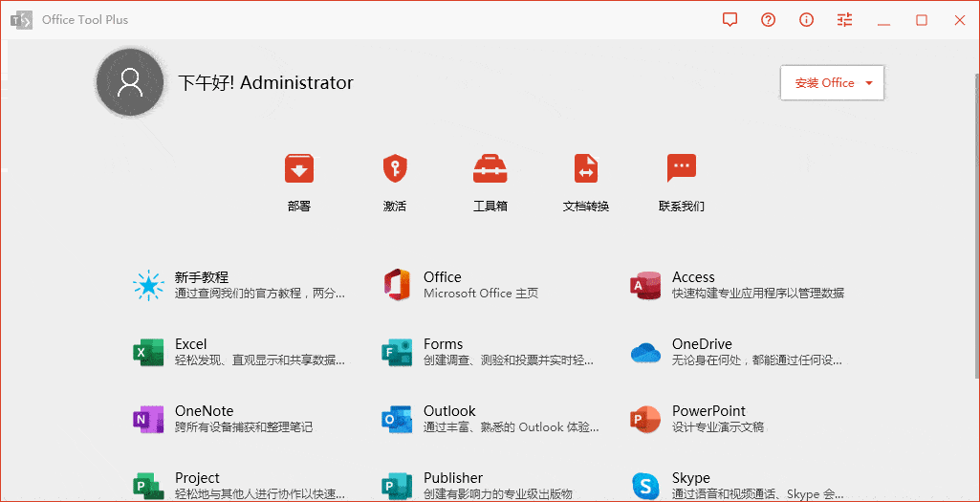The height and width of the screenshot is (502, 980).
Task: Open the settings sliders icon
Action: pyautogui.click(x=845, y=20)
